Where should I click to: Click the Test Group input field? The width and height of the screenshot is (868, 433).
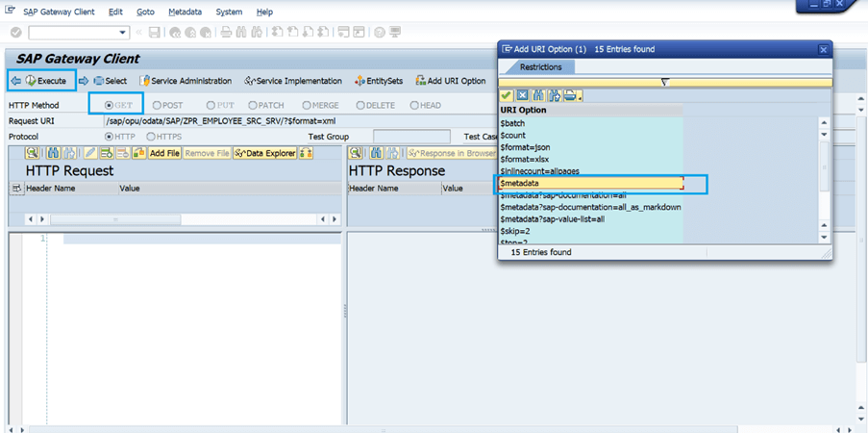tap(411, 137)
